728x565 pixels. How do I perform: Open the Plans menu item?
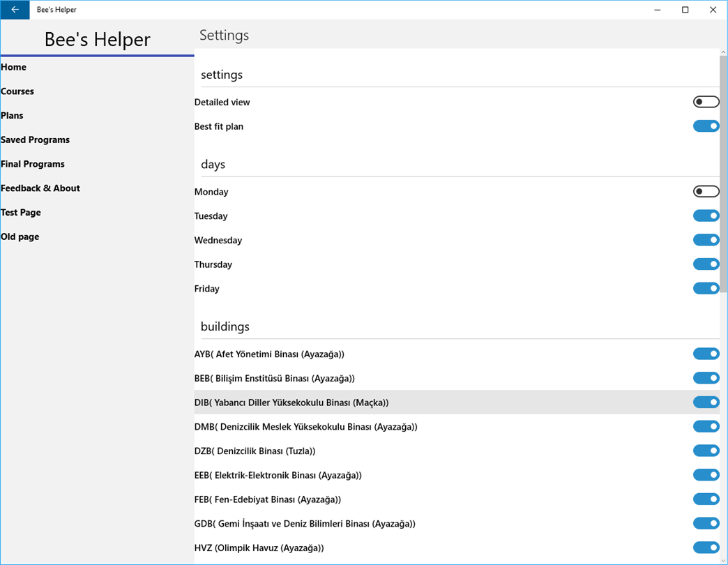click(x=13, y=116)
